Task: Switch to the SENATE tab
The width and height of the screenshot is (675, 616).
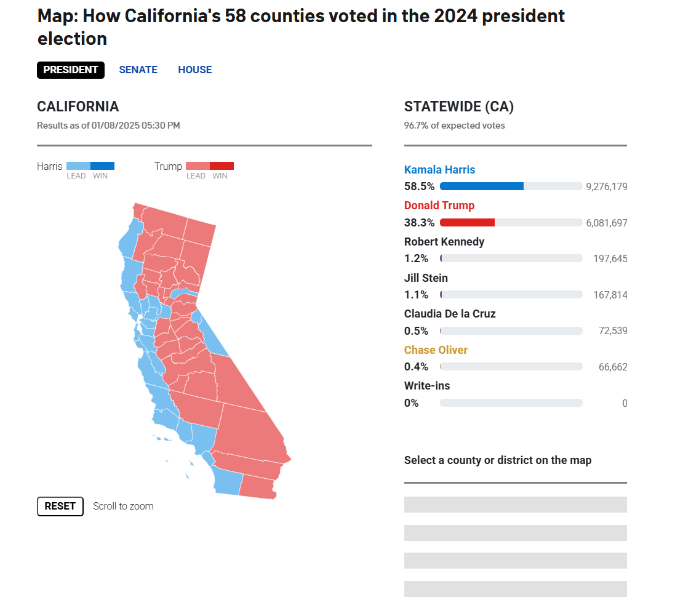Action: [138, 70]
